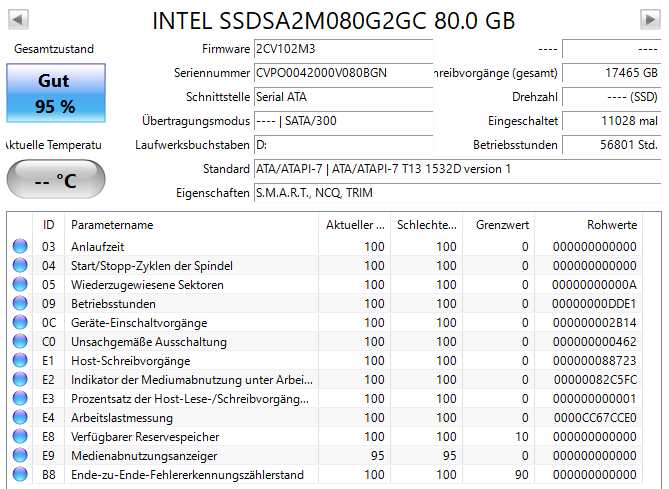The image size is (669, 489).
Task: Click raw value 00000000000A
Action: 594,285
